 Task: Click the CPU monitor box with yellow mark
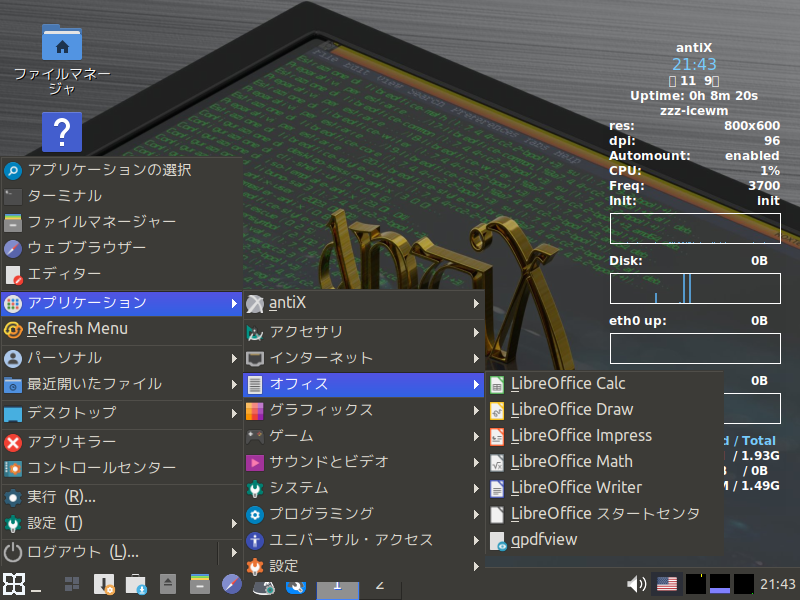point(695,584)
